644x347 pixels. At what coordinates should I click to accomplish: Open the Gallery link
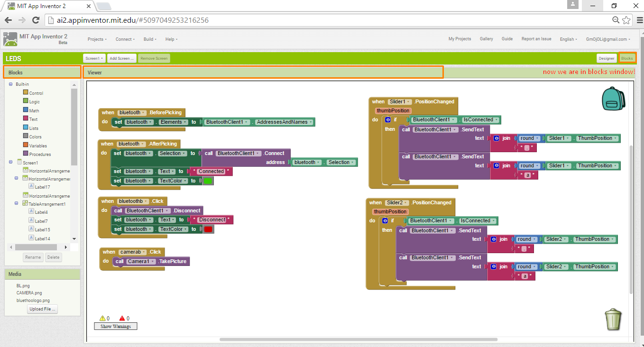coord(487,39)
